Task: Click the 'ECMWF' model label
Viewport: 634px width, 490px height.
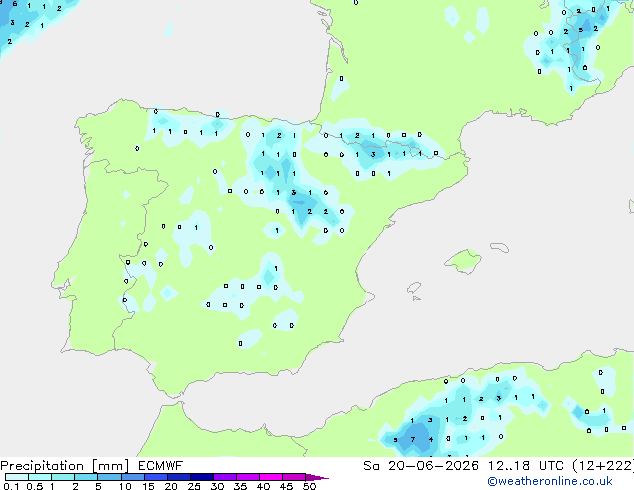Action: point(161,466)
